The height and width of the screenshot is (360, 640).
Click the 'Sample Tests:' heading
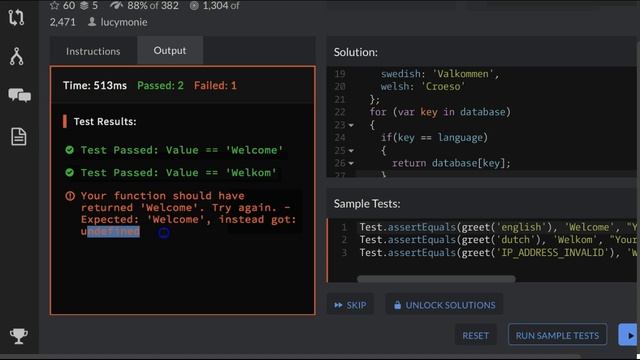coord(367,204)
